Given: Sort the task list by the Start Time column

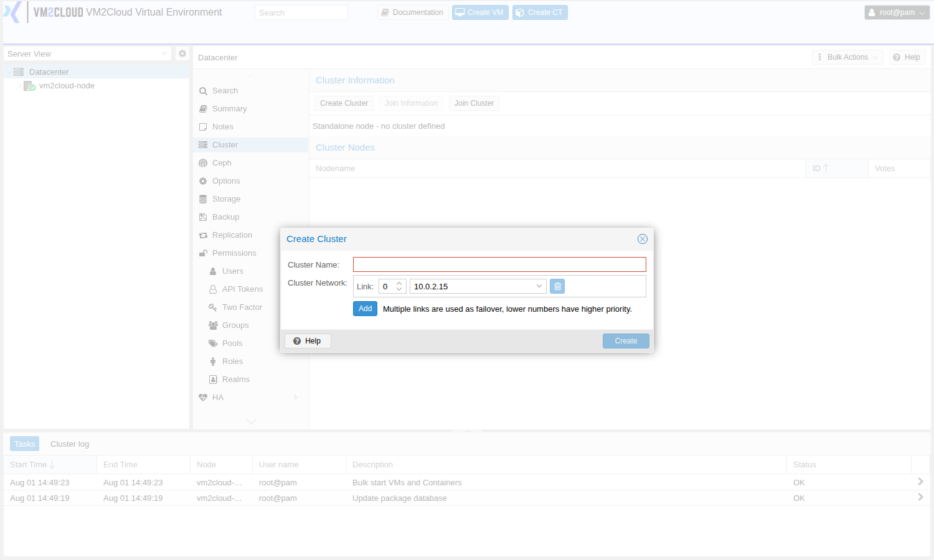Looking at the screenshot, I should point(50,465).
